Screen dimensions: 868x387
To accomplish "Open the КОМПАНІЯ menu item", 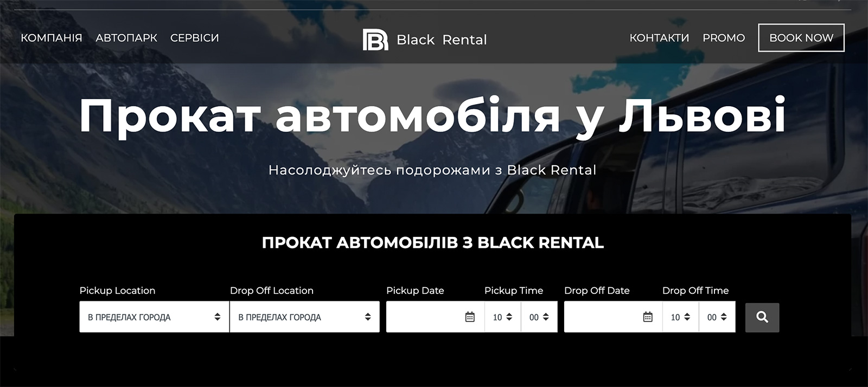I will click(52, 38).
